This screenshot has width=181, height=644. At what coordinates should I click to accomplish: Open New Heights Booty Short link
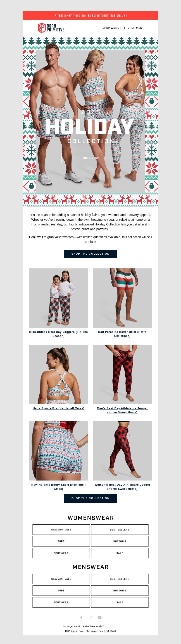pos(59,486)
